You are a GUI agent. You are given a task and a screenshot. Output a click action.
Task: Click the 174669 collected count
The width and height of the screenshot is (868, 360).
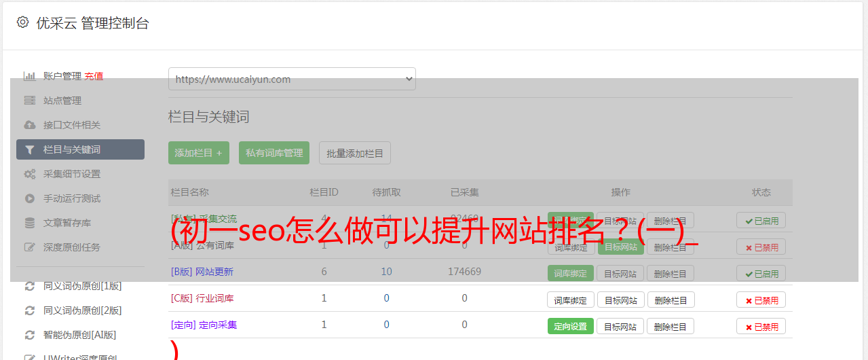click(464, 272)
